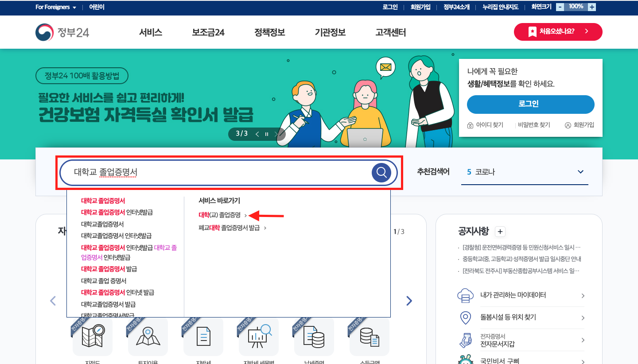
Task: Increase screen size with the 화면크기 plus control
Action: click(x=592, y=7)
